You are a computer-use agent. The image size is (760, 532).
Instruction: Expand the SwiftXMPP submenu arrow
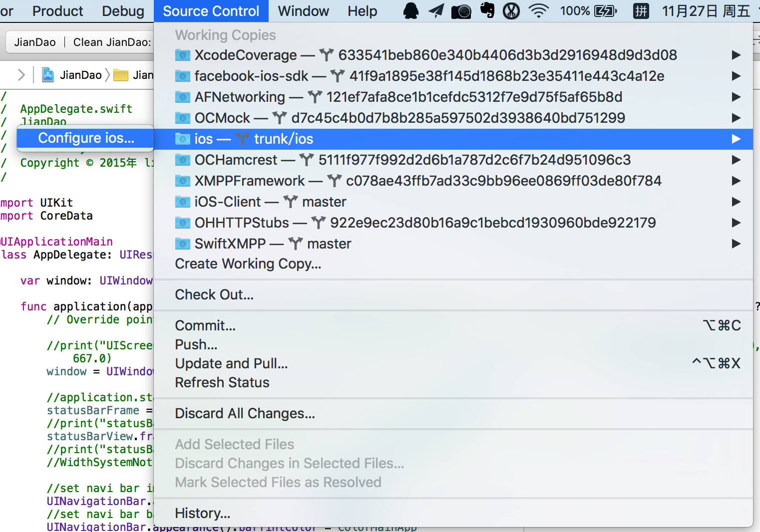point(736,244)
